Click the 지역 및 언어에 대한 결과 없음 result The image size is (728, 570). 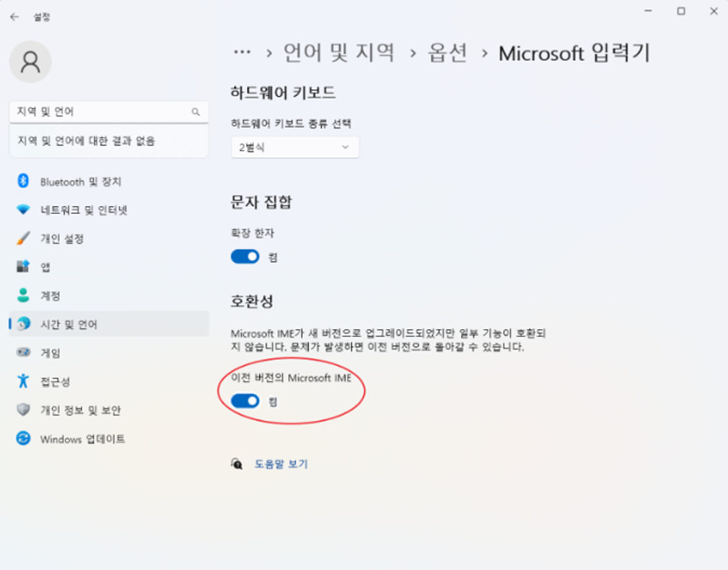point(109,141)
